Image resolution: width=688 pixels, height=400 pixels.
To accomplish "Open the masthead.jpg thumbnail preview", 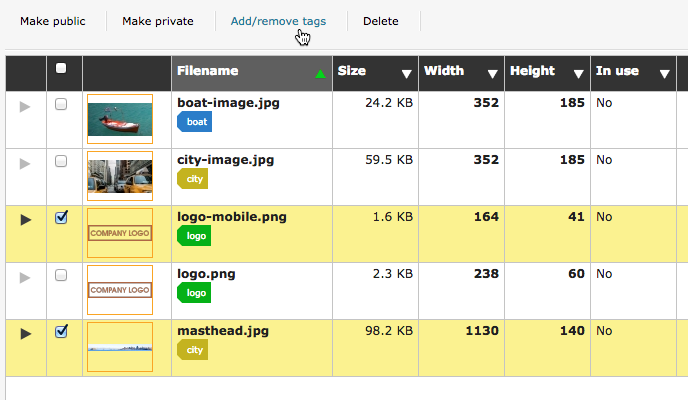I will point(120,347).
